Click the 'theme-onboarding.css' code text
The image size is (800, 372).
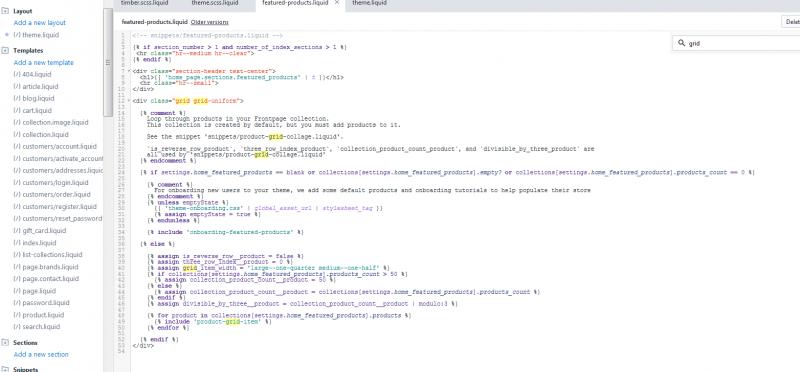point(203,208)
